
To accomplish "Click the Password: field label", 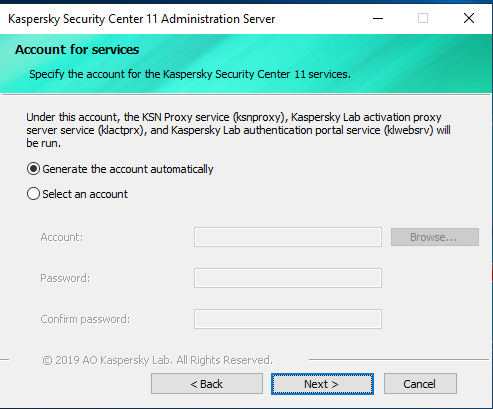I will point(65,278).
